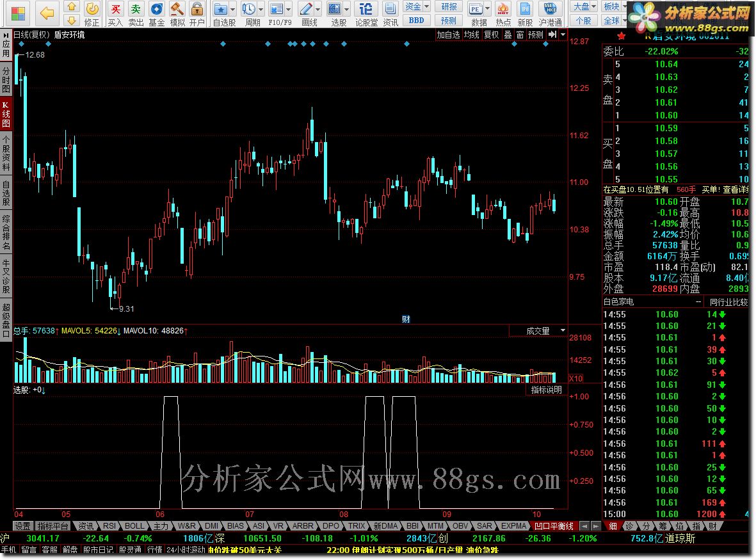
Task: Open the 热点 flame icon
Action: 503,13
